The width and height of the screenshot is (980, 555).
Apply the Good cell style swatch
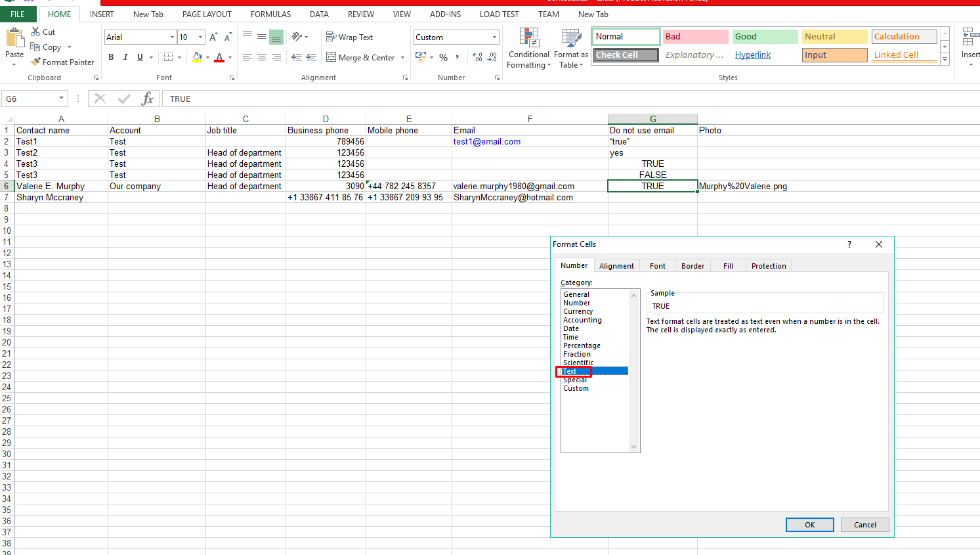pyautogui.click(x=765, y=37)
